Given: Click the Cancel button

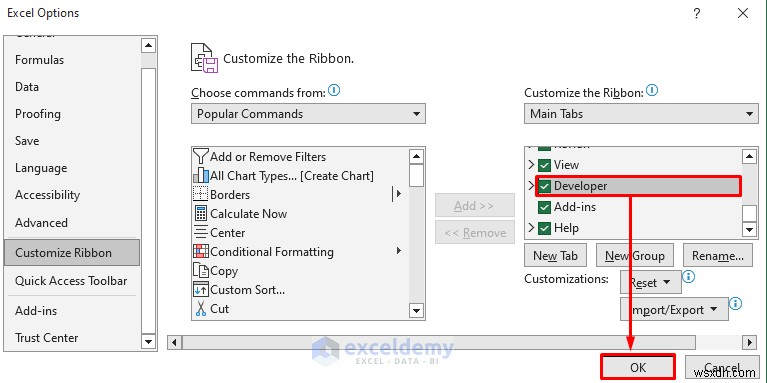Looking at the screenshot, I should [x=722, y=367].
